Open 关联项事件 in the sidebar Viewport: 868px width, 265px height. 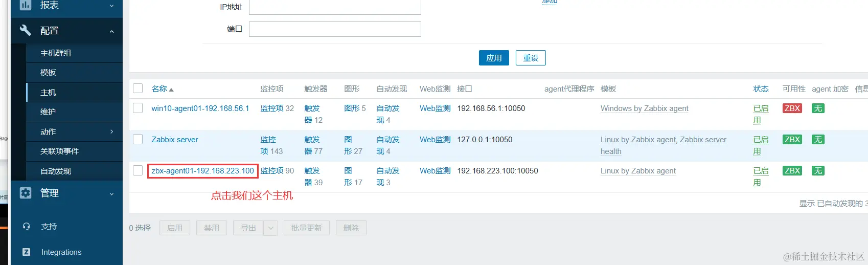click(x=59, y=151)
